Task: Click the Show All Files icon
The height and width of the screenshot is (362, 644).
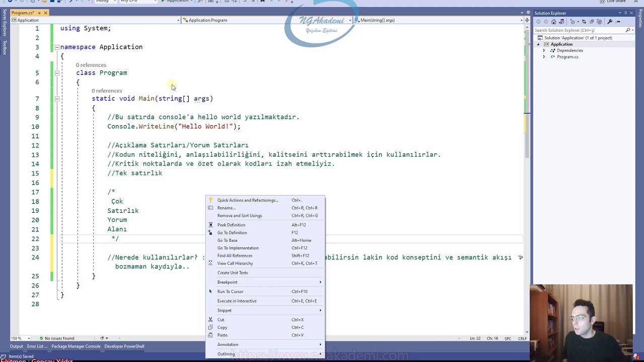Action: (599, 22)
